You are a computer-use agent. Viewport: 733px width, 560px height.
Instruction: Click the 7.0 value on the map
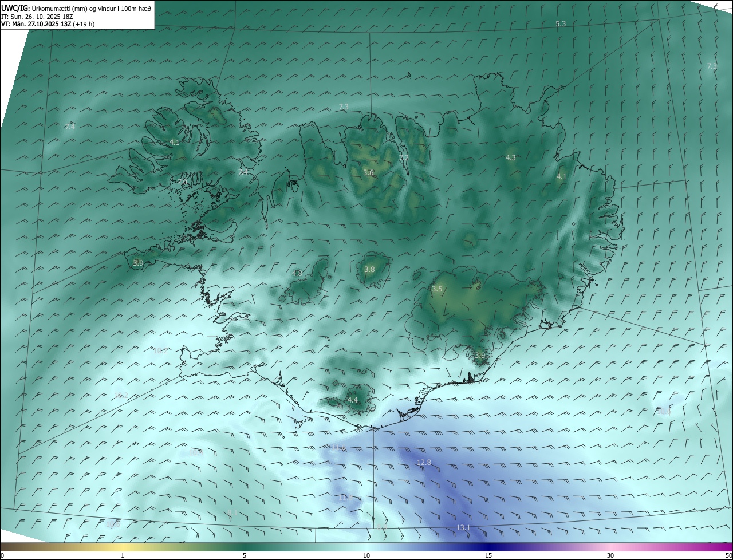click(x=183, y=182)
